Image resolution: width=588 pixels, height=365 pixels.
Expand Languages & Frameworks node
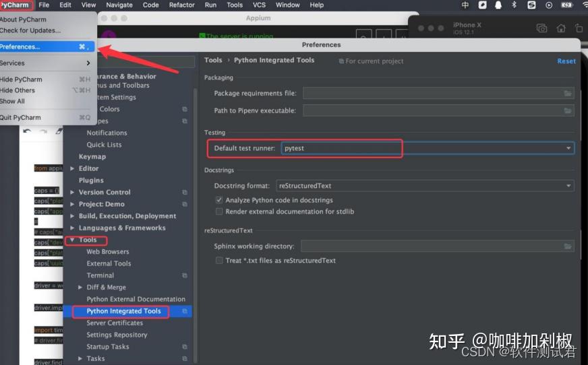pyautogui.click(x=72, y=228)
